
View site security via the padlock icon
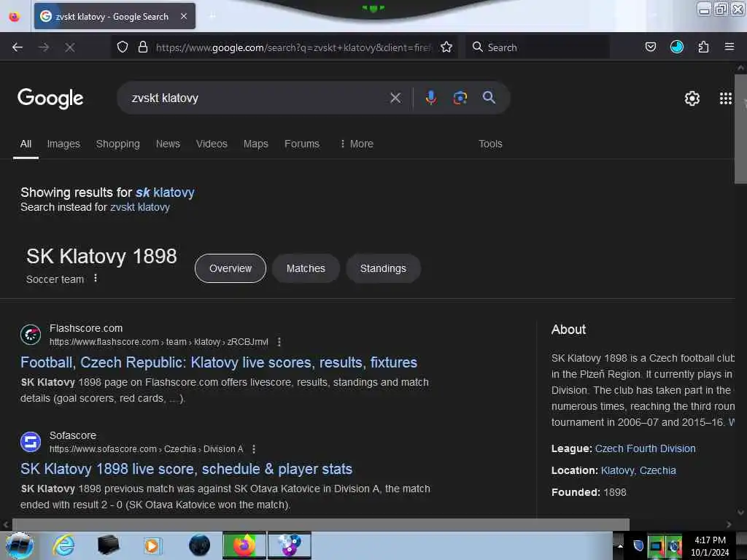point(142,47)
